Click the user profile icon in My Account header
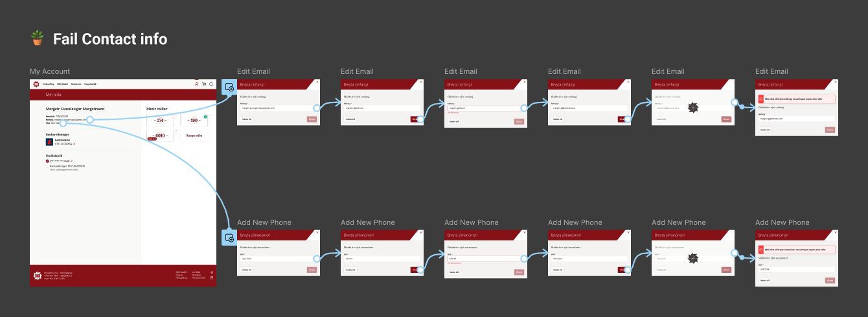The height and width of the screenshot is (317, 868). tap(196, 84)
